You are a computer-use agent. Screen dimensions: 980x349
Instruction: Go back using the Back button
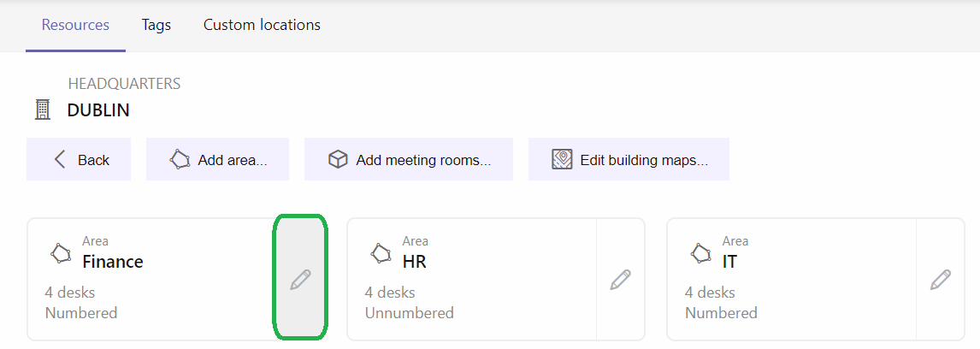pos(79,159)
